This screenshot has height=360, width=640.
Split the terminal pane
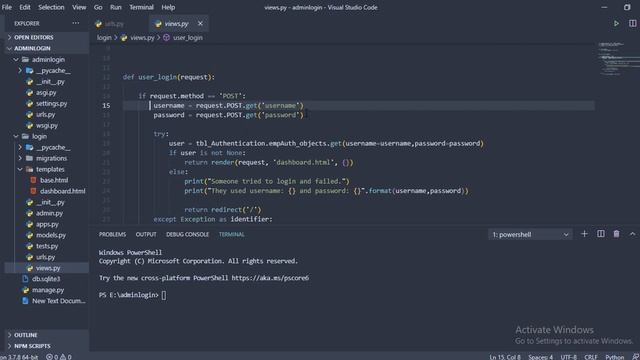click(x=601, y=234)
